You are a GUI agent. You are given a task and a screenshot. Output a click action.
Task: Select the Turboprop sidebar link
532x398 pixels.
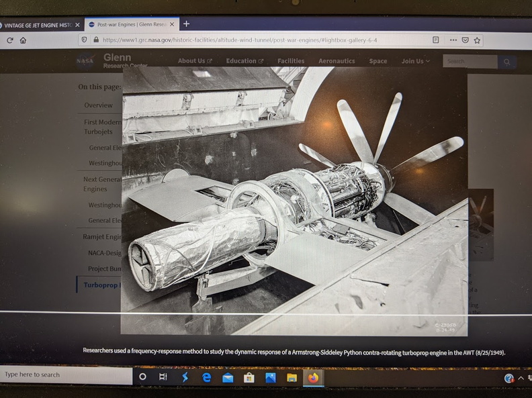101,285
